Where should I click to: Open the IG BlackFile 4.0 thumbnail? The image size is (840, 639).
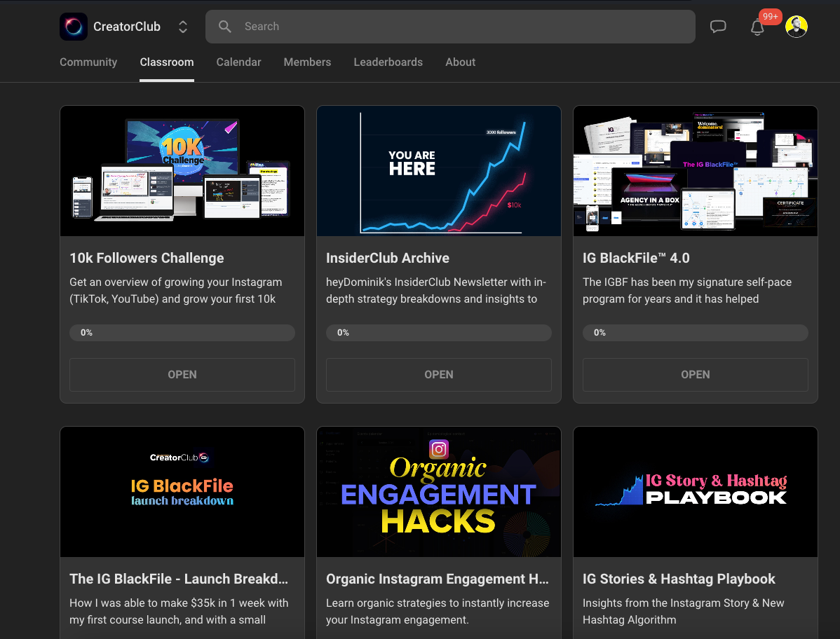tap(696, 171)
